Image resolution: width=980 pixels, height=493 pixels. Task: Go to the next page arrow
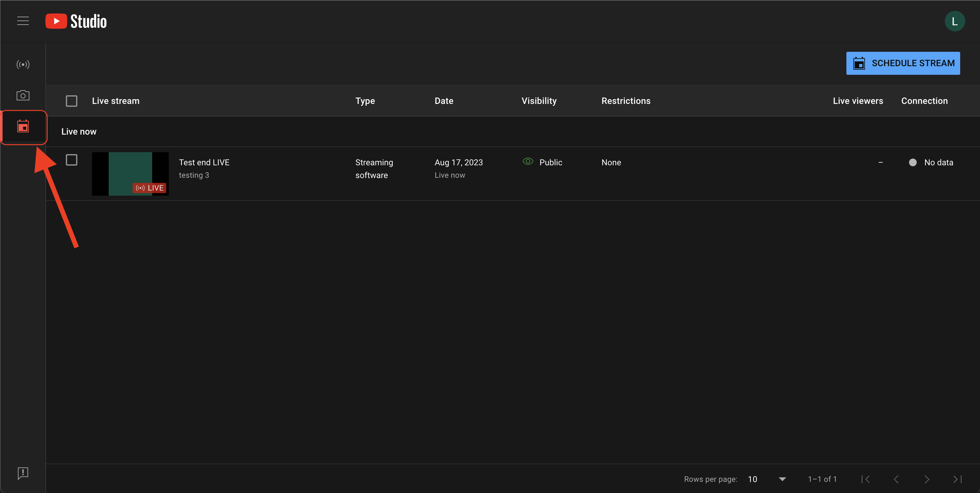[926, 479]
